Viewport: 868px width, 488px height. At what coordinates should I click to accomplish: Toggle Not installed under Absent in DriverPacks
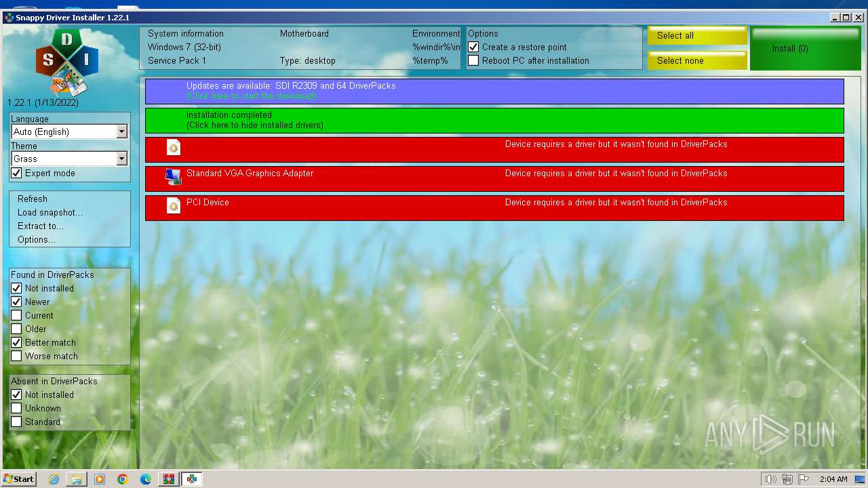tap(16, 395)
